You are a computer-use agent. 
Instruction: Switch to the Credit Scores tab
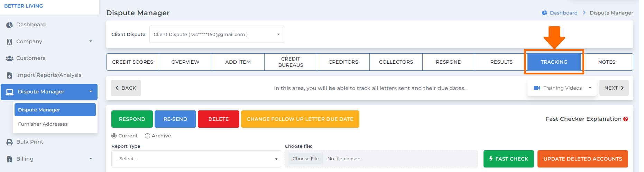133,62
